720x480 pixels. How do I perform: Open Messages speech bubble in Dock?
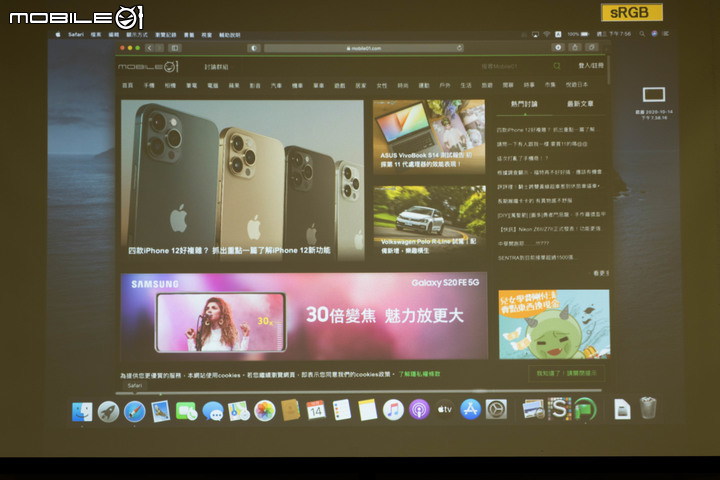click(x=213, y=411)
